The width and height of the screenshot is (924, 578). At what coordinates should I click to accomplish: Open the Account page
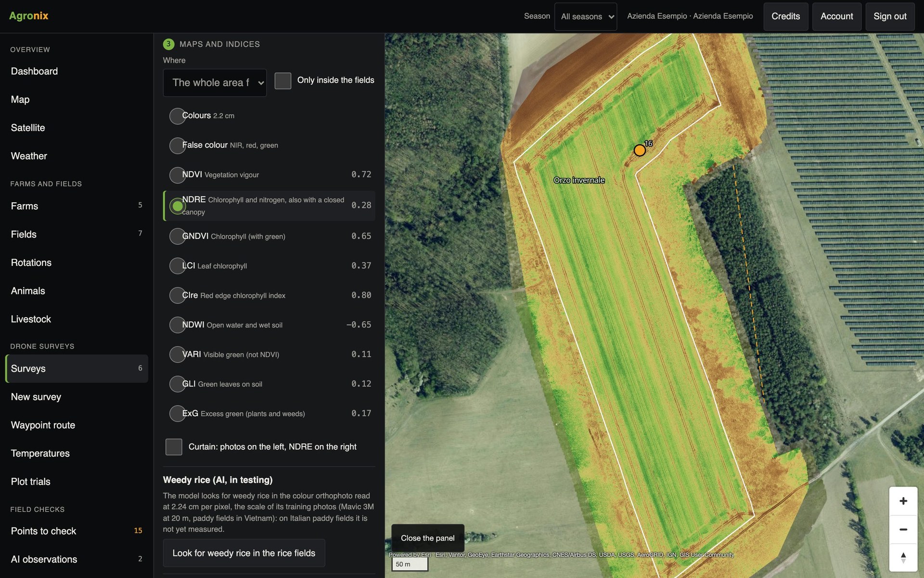tap(837, 16)
